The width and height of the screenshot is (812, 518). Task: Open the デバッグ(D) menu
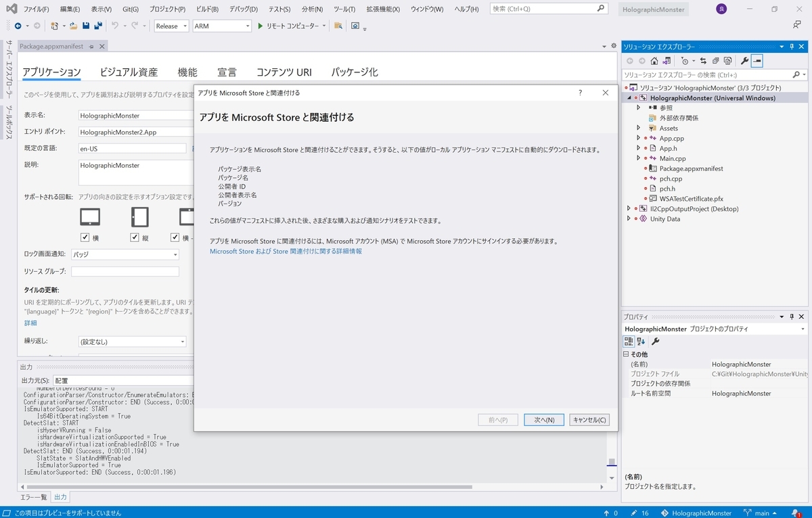point(243,9)
